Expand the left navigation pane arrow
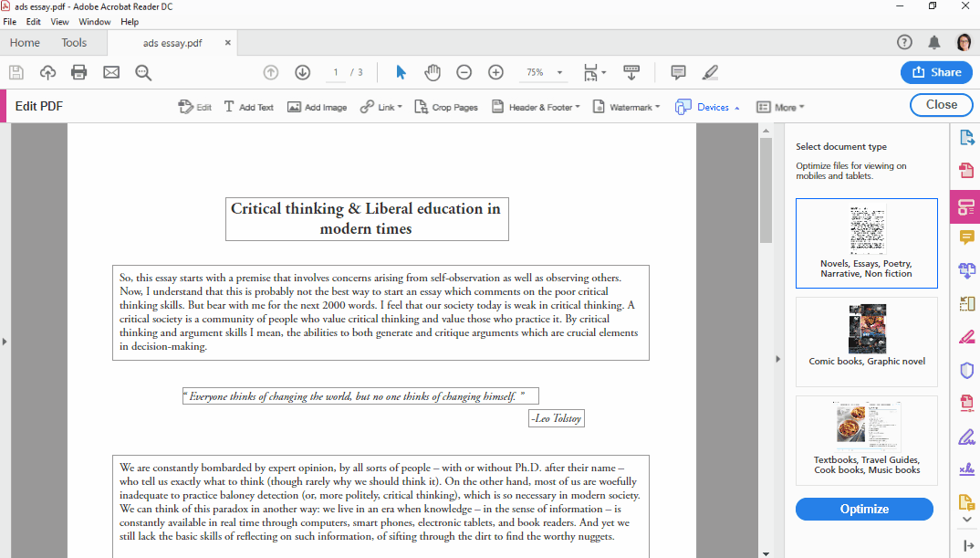Viewport: 980px width, 558px height. (5, 342)
